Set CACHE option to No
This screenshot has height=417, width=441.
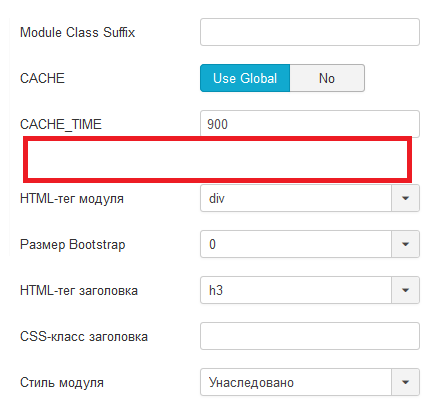point(327,78)
